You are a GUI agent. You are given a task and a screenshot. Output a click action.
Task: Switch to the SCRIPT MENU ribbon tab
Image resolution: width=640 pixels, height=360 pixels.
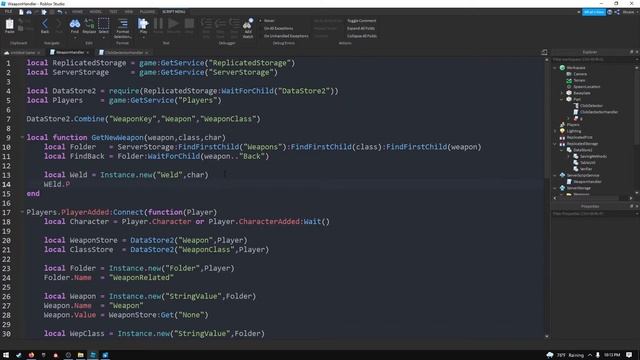pos(173,12)
